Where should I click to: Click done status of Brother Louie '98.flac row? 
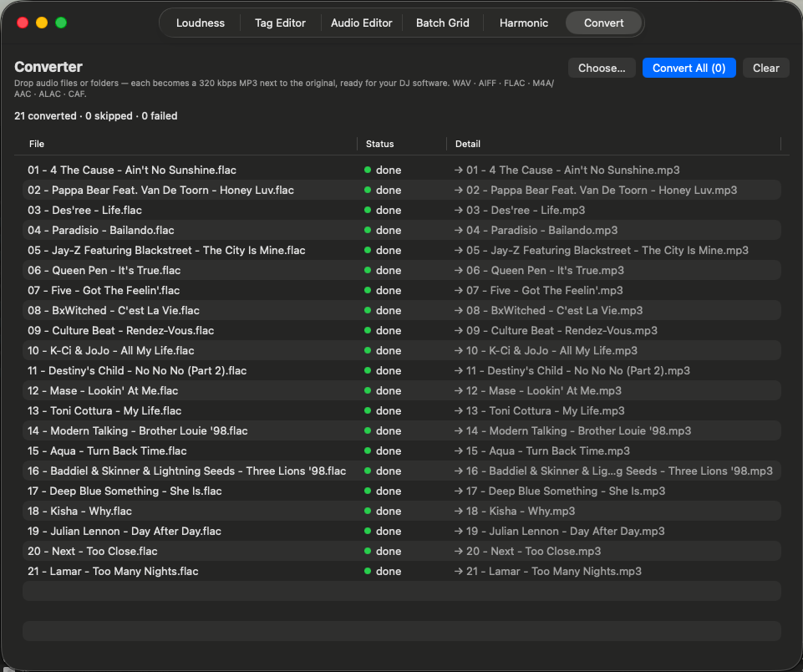point(383,430)
